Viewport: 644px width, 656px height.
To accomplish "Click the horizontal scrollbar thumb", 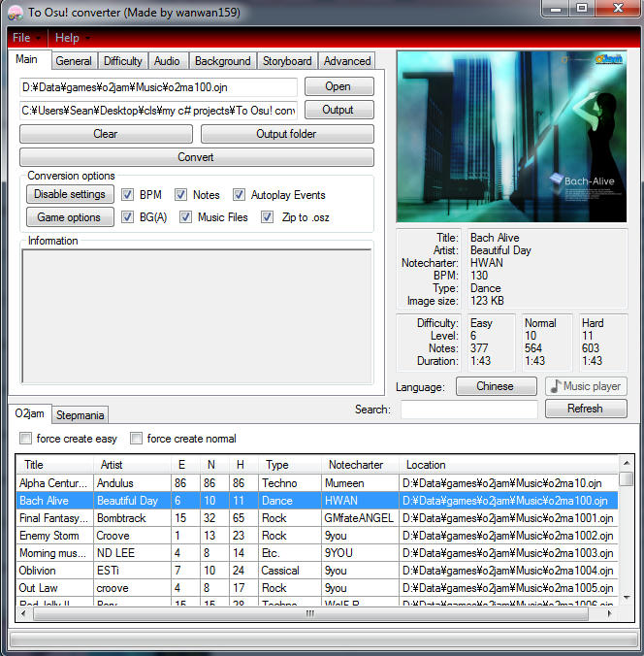I will 310,613.
